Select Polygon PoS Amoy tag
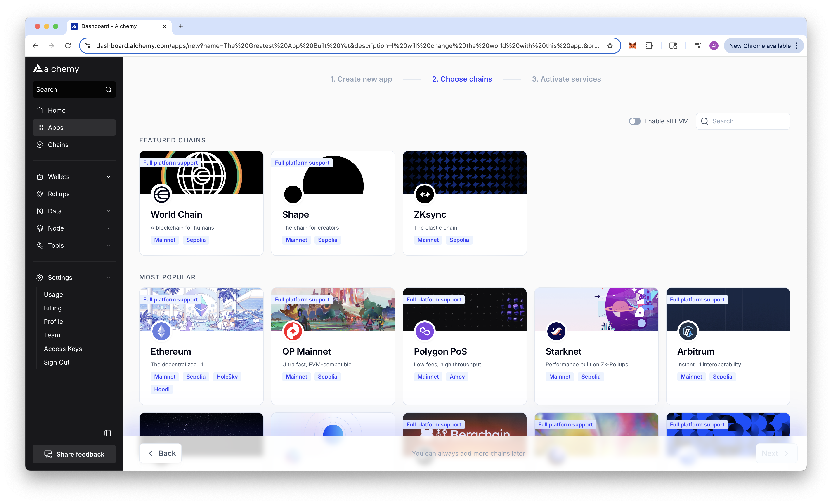The width and height of the screenshot is (832, 504). tap(457, 377)
